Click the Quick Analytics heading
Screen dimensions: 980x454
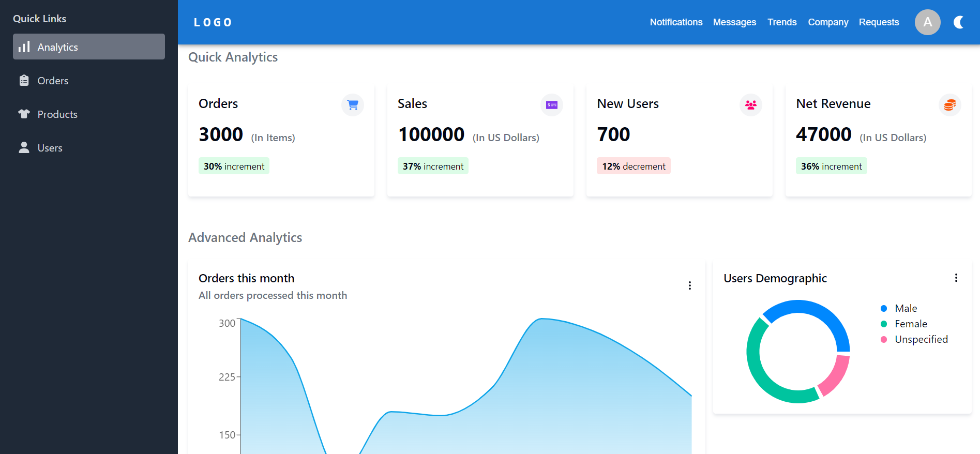pos(233,57)
